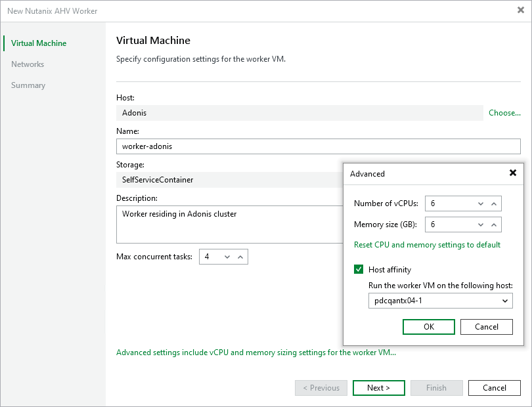Increase the Number of vCPUs value
Image resolution: width=532 pixels, height=407 pixels.
pos(494,204)
